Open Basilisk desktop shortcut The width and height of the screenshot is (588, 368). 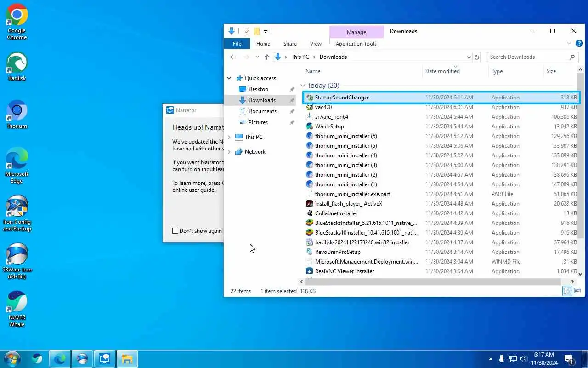(17, 67)
